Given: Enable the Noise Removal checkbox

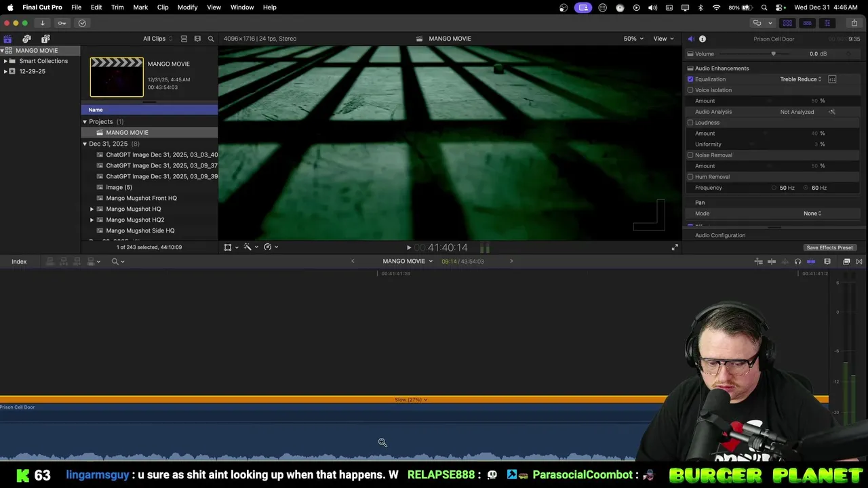Looking at the screenshot, I should [x=690, y=155].
